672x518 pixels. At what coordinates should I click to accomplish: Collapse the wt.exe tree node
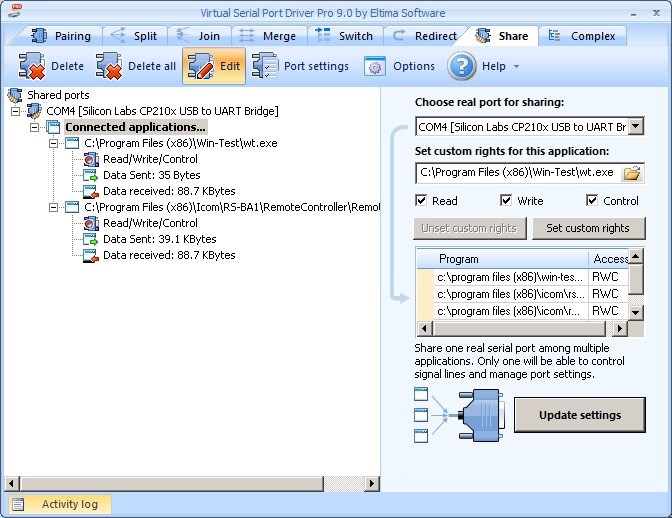(54, 144)
